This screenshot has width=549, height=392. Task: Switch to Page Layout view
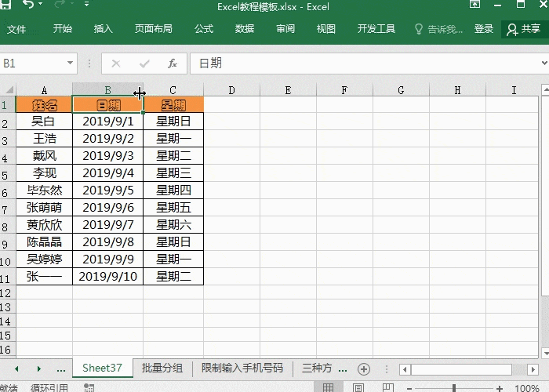(x=358, y=387)
